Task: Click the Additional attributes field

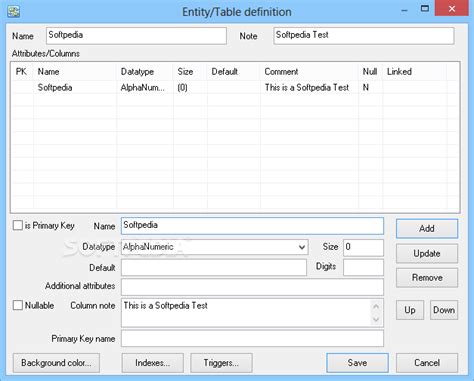Action: tap(252, 287)
